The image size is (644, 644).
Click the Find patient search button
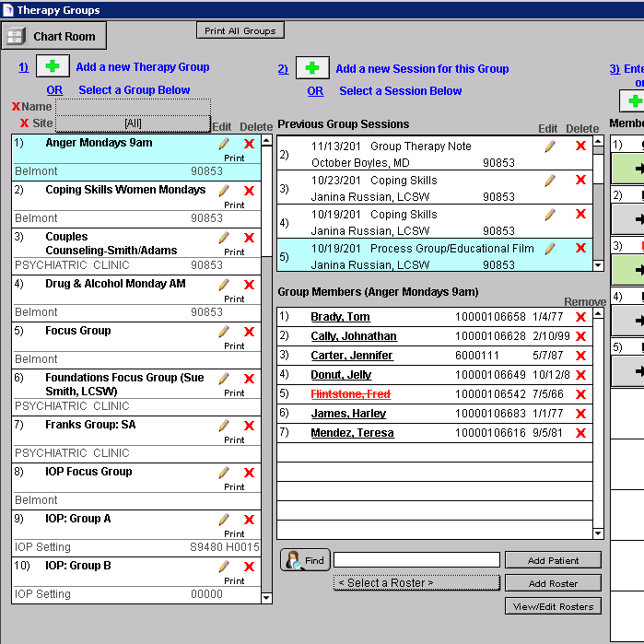pyautogui.click(x=305, y=560)
